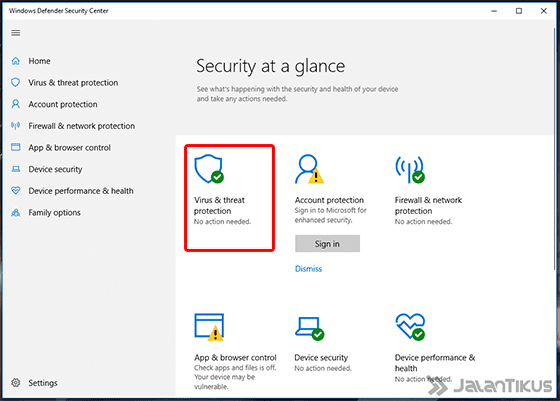
Task: Click the Device performance & health tile title
Action: (435, 363)
